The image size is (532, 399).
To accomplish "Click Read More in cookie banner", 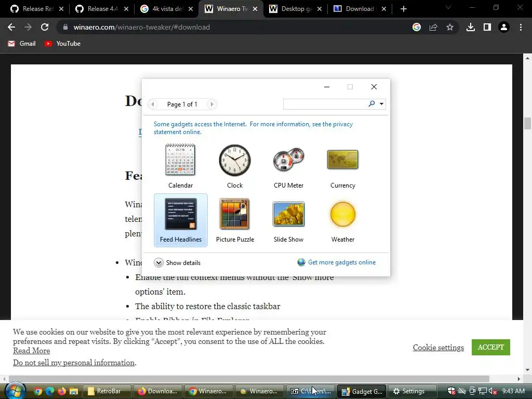I will point(32,351).
